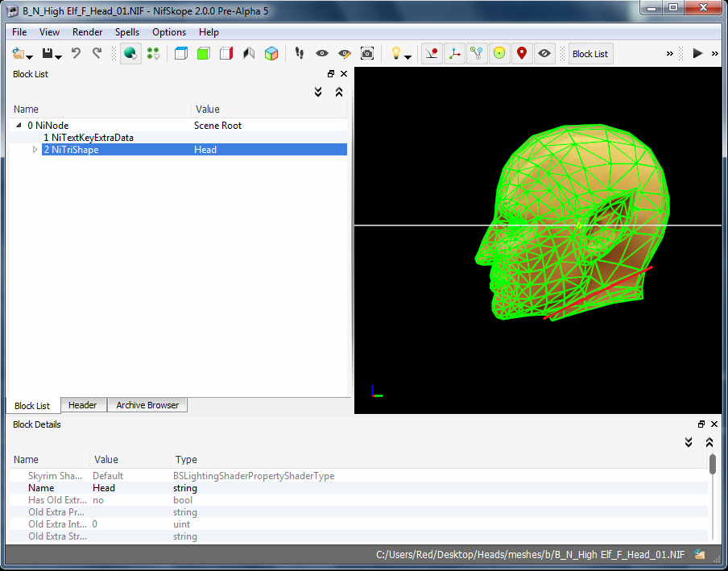The height and width of the screenshot is (571, 728).
Task: Open the dropdown arrow beside the save icon
Action: pos(59,56)
